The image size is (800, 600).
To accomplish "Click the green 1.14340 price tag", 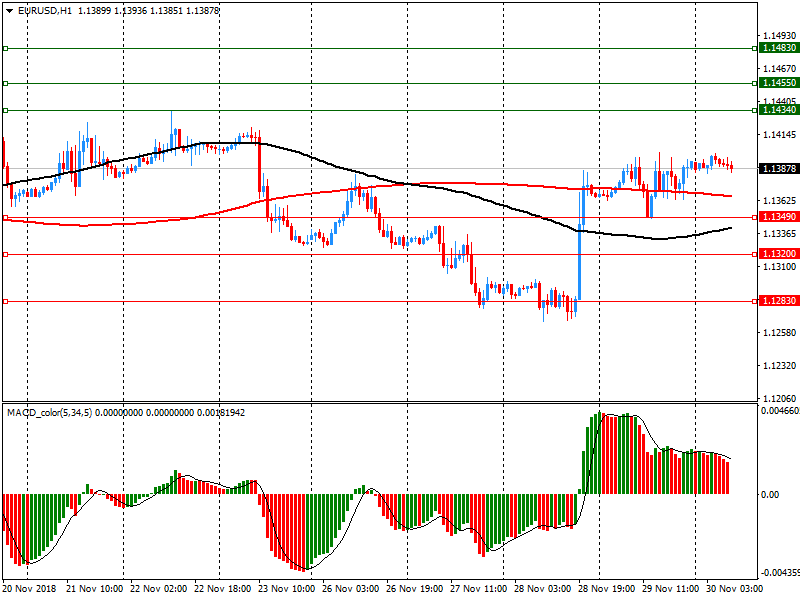I will click(778, 110).
